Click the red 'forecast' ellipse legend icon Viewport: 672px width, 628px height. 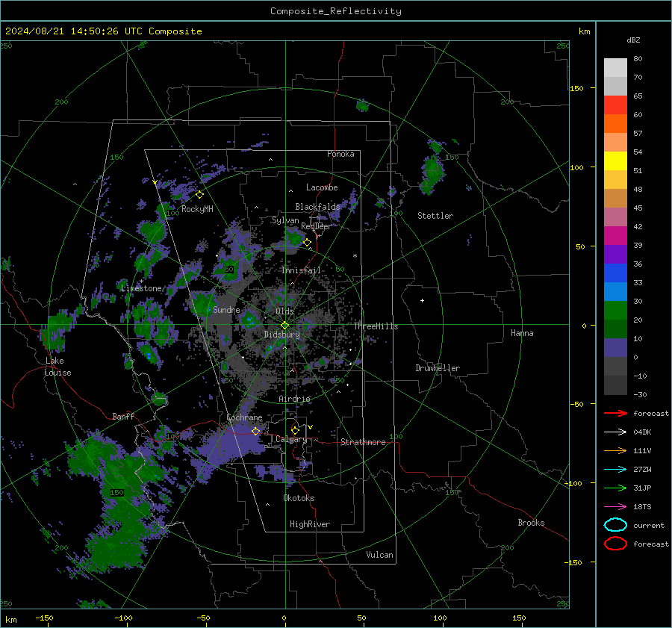[615, 544]
